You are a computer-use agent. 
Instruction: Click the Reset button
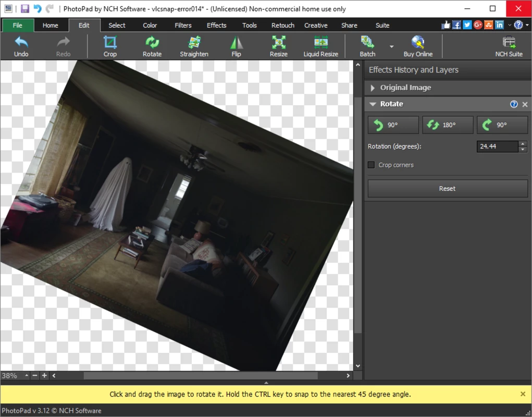(x=448, y=188)
